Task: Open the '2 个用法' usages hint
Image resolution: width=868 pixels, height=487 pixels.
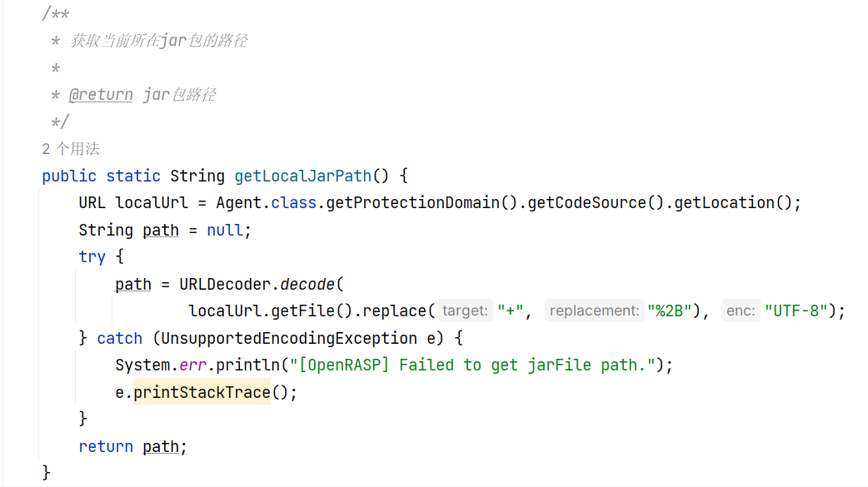Action: 71,148
